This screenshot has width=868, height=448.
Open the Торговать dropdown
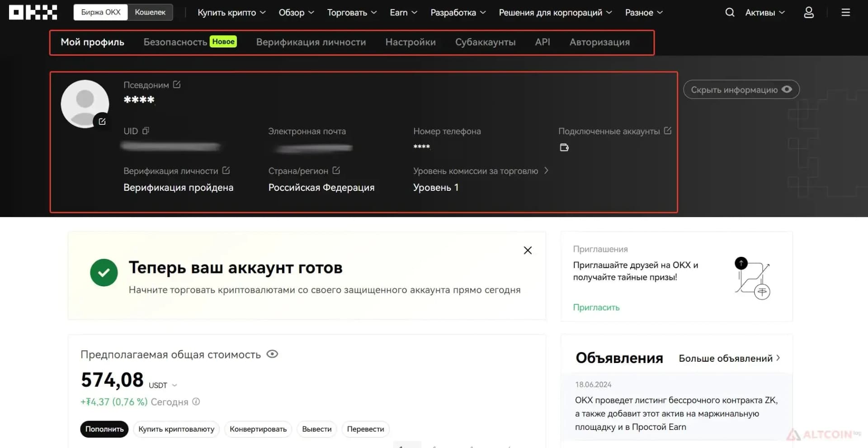[352, 13]
